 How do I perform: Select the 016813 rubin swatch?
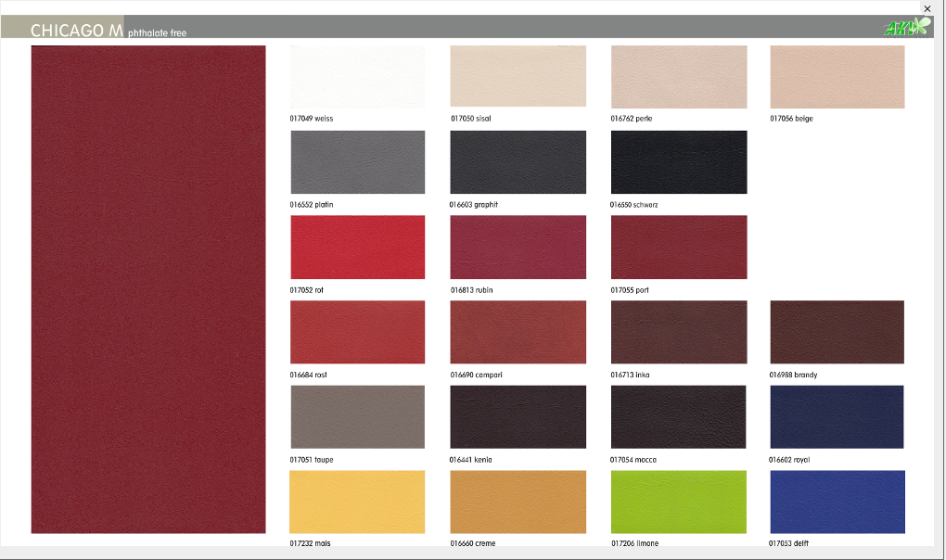pyautogui.click(x=518, y=247)
